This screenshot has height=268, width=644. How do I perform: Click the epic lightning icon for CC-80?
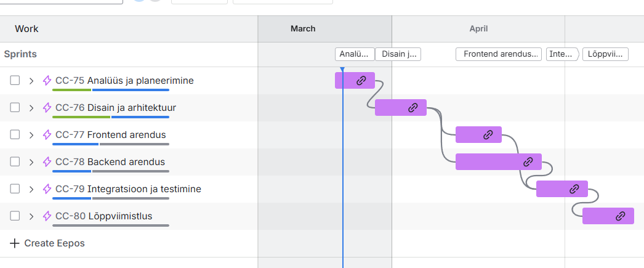tap(47, 216)
